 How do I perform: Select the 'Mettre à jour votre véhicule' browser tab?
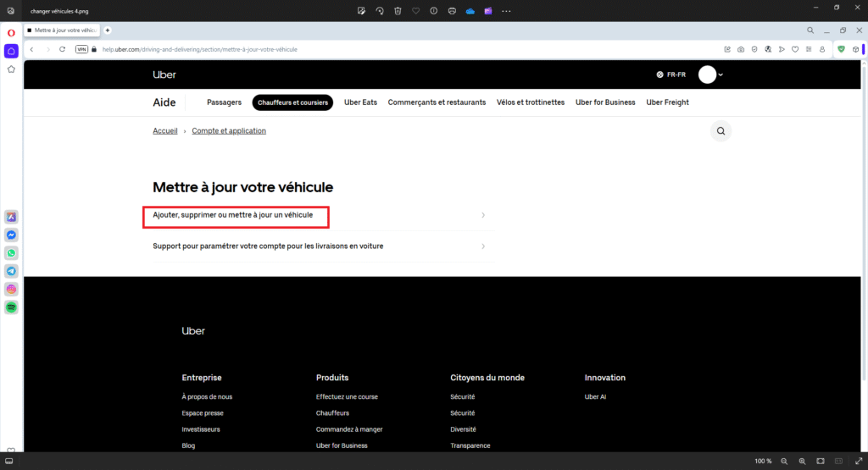click(62, 30)
